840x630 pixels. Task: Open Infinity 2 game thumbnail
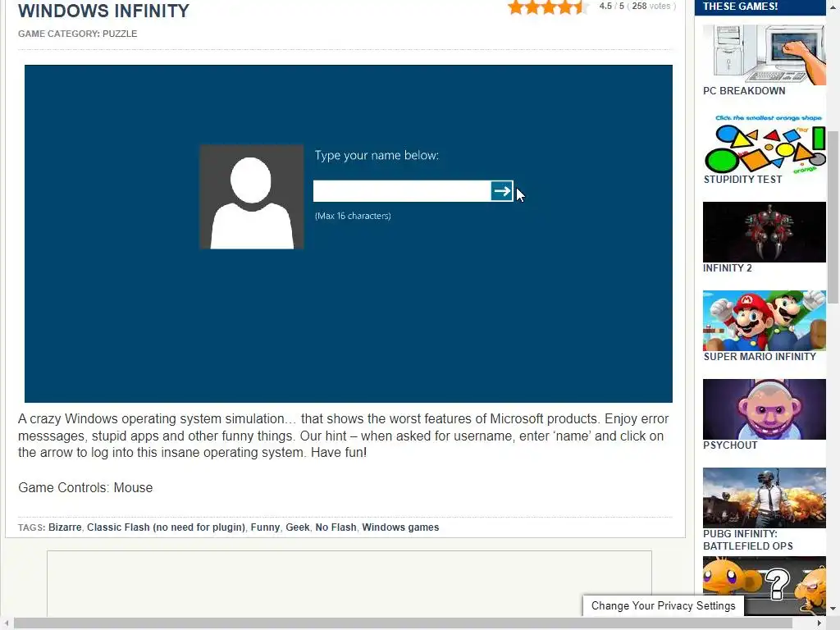tap(764, 232)
